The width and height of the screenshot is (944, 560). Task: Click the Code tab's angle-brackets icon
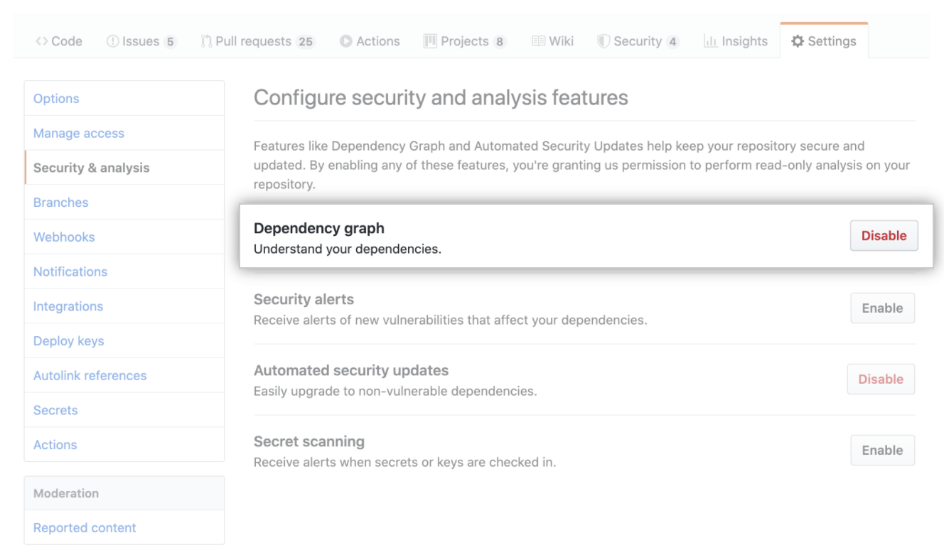click(x=42, y=41)
